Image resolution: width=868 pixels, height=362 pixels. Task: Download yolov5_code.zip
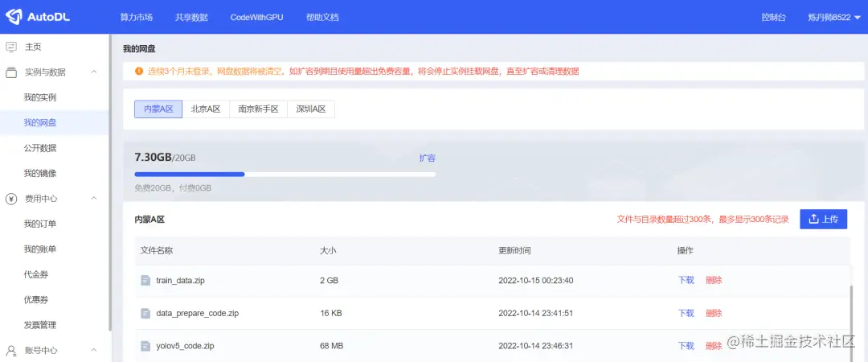686,346
